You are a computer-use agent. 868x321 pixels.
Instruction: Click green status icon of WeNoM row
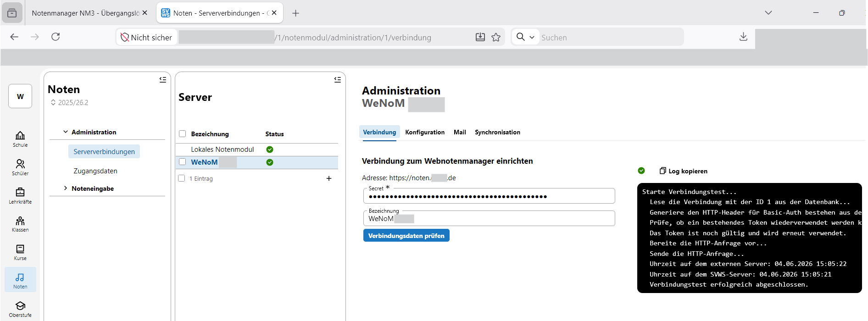point(270,162)
